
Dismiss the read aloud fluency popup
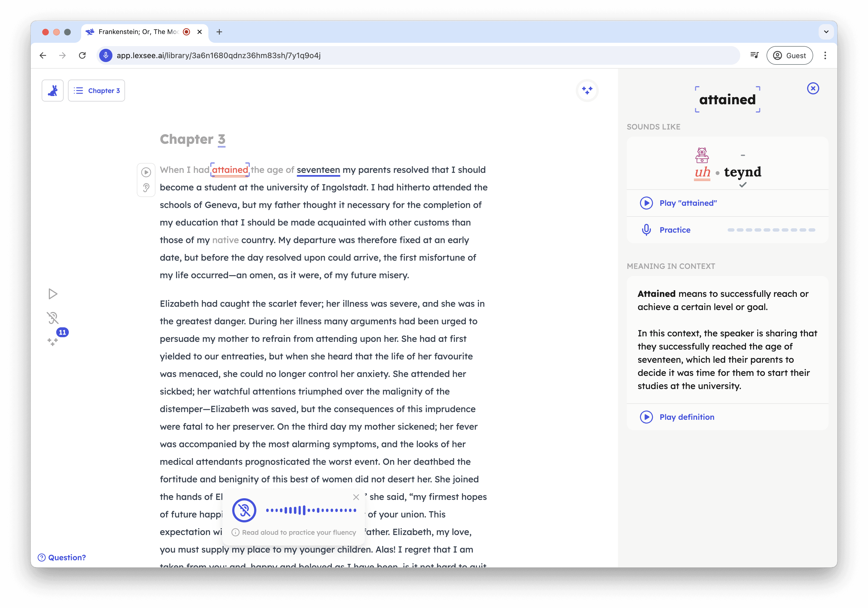click(356, 497)
